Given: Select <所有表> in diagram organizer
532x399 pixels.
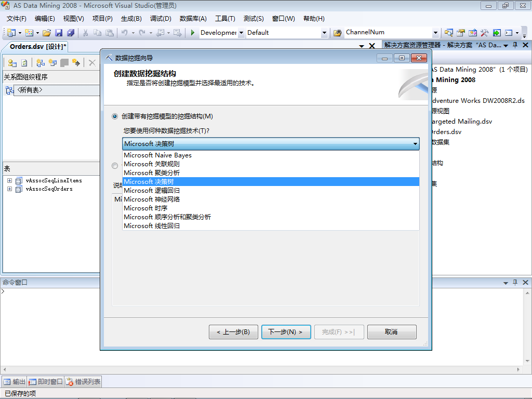Looking at the screenshot, I should coord(30,90).
